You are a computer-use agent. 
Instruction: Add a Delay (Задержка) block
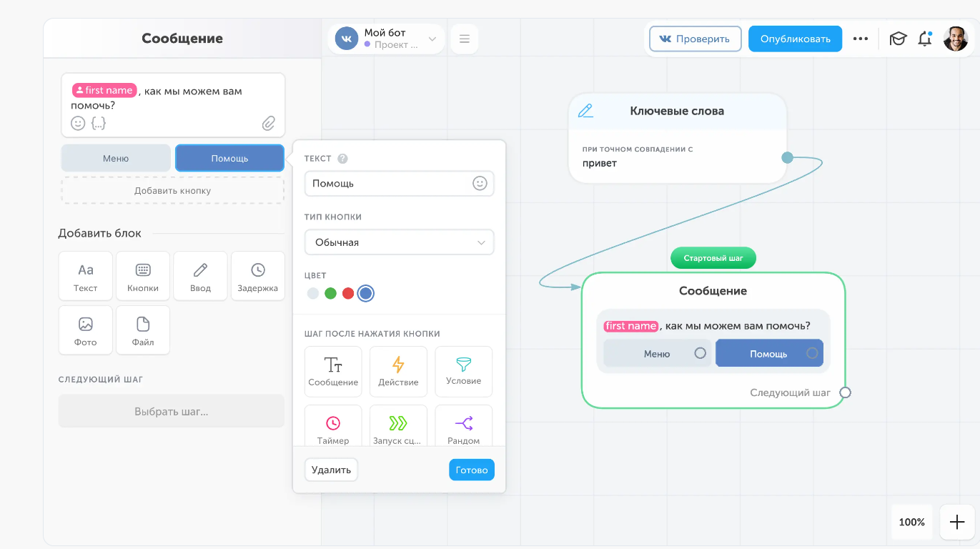coord(257,276)
